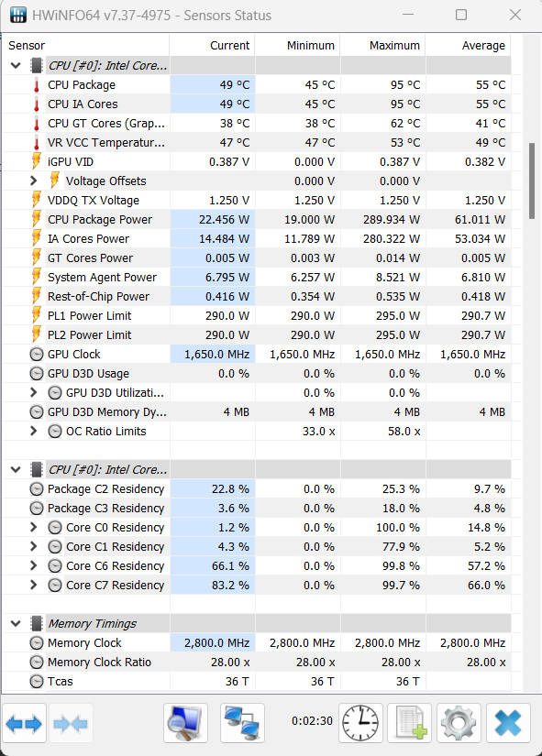Image resolution: width=542 pixels, height=756 pixels.
Task: Click the 61.011 W average value
Action: [480, 220]
